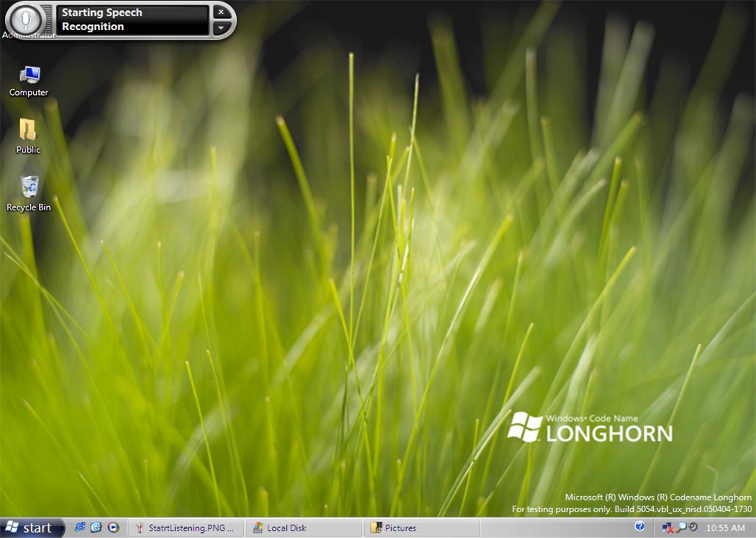The height and width of the screenshot is (538, 756).
Task: Close the Speech Recognition bar
Action: tap(221, 12)
